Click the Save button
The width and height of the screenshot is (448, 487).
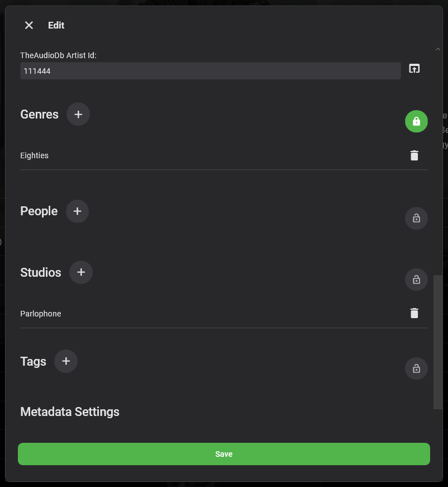(x=223, y=454)
